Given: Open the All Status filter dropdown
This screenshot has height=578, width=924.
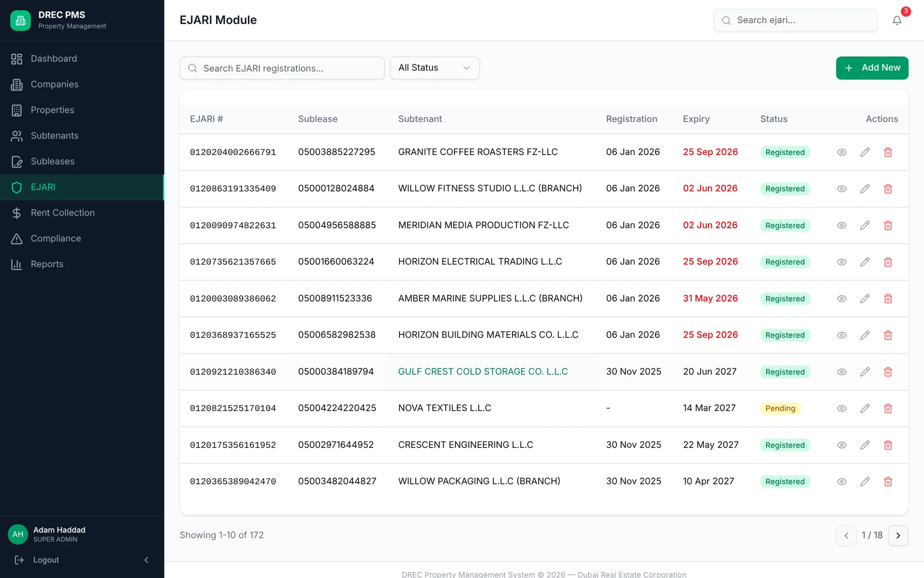Looking at the screenshot, I should [435, 68].
